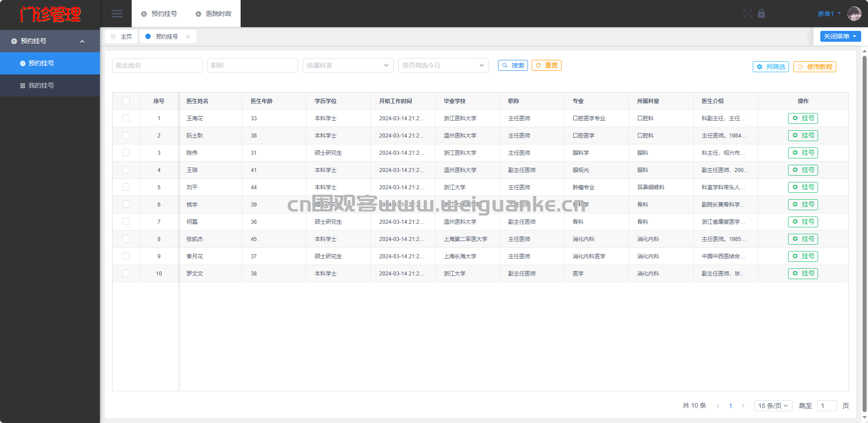Image resolution: width=868 pixels, height=423 pixels.
Task: Focus the 医生姓名 search field
Action: click(x=158, y=65)
